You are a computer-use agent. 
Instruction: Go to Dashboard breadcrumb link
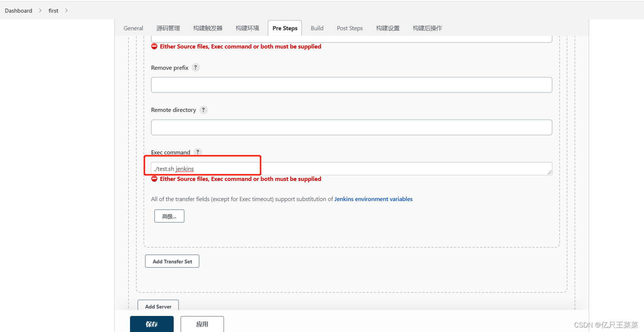click(18, 10)
